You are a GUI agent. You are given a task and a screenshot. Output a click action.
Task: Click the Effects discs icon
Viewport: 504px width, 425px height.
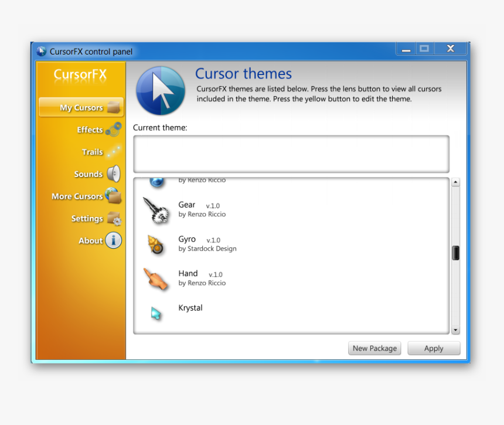point(114,129)
